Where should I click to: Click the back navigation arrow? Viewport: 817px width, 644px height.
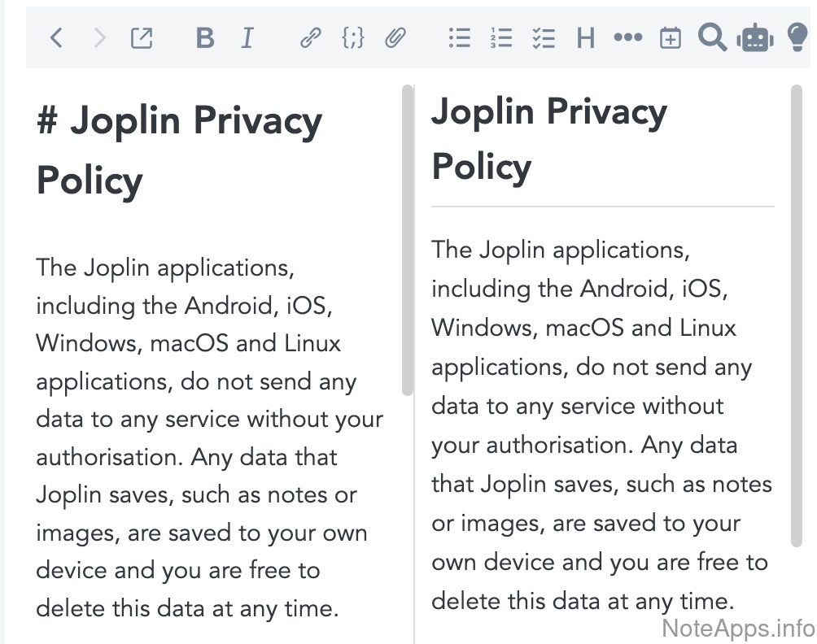click(55, 37)
